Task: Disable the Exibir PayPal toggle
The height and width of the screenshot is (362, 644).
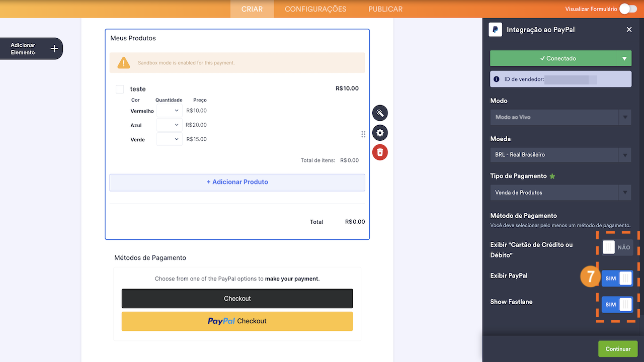Action: [617, 279]
